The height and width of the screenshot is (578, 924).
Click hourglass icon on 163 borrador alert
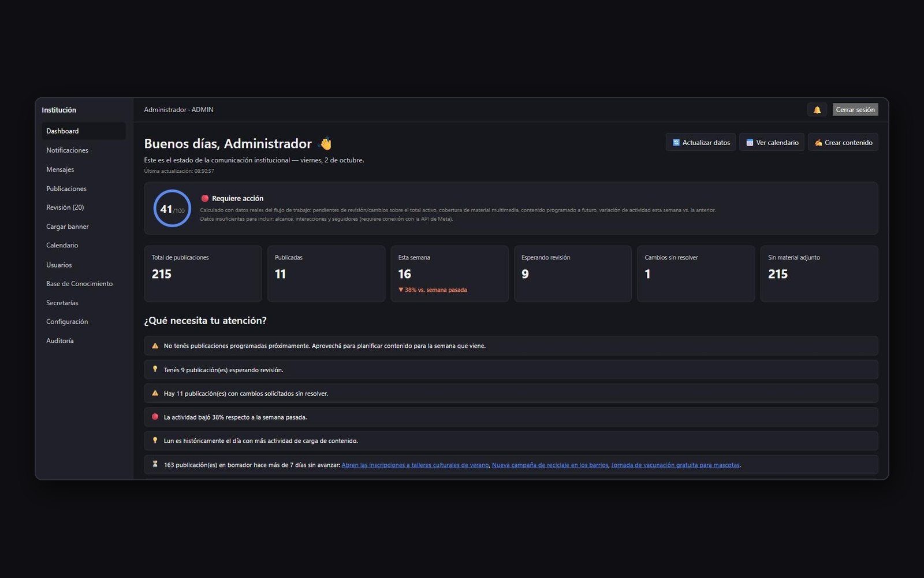155,464
